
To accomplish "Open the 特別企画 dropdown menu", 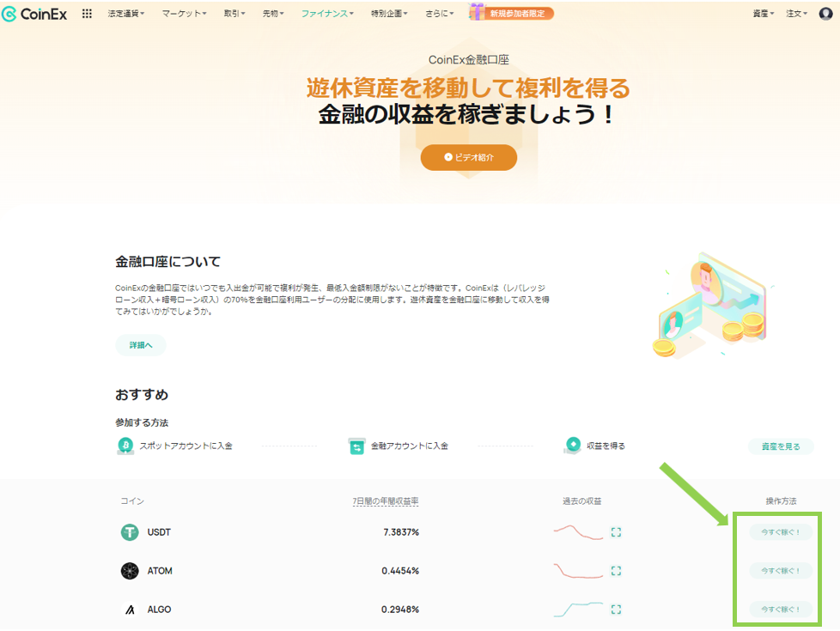I will (389, 14).
